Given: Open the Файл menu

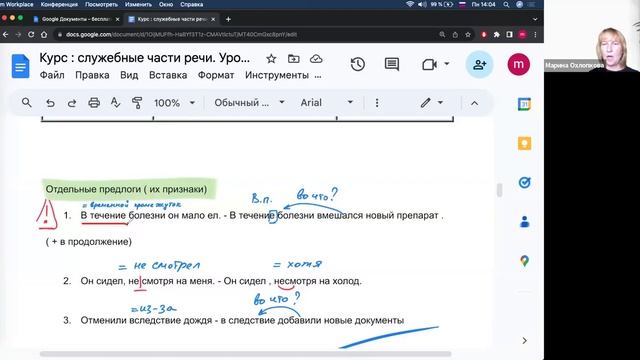Looking at the screenshot, I should pyautogui.click(x=52, y=76).
